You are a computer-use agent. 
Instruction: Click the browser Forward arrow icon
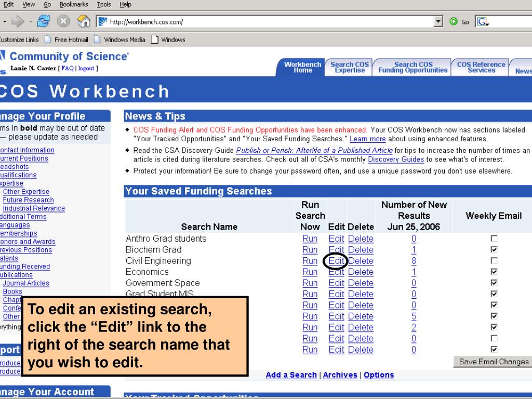coord(18,22)
